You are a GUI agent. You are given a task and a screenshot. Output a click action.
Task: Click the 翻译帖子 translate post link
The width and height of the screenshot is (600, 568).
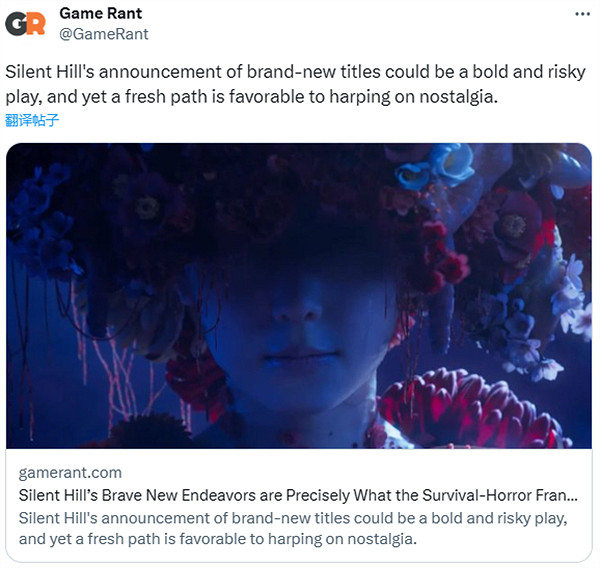click(x=32, y=120)
